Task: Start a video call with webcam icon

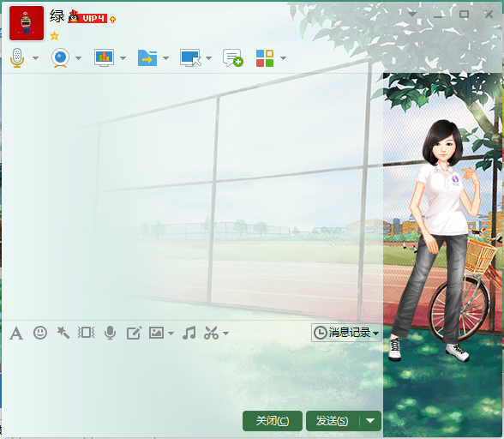Action: (60, 58)
